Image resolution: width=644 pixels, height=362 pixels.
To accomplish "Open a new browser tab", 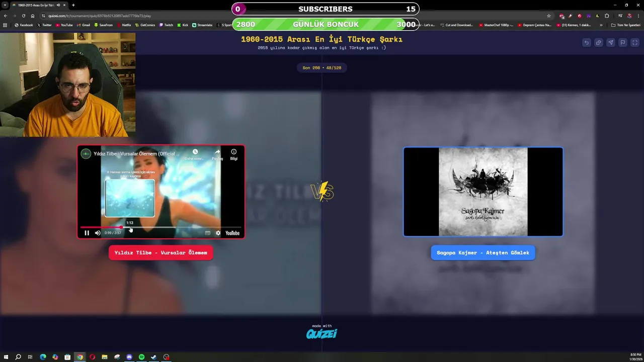I will pos(73,5).
